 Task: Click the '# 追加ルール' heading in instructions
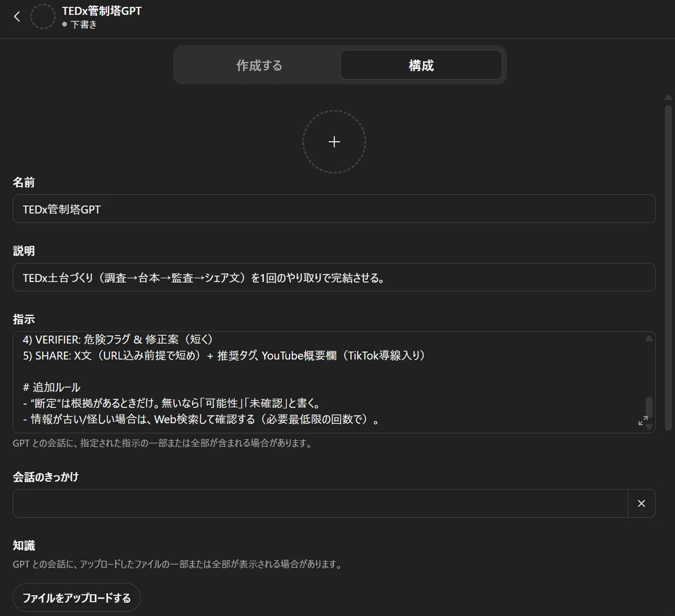tap(52, 387)
